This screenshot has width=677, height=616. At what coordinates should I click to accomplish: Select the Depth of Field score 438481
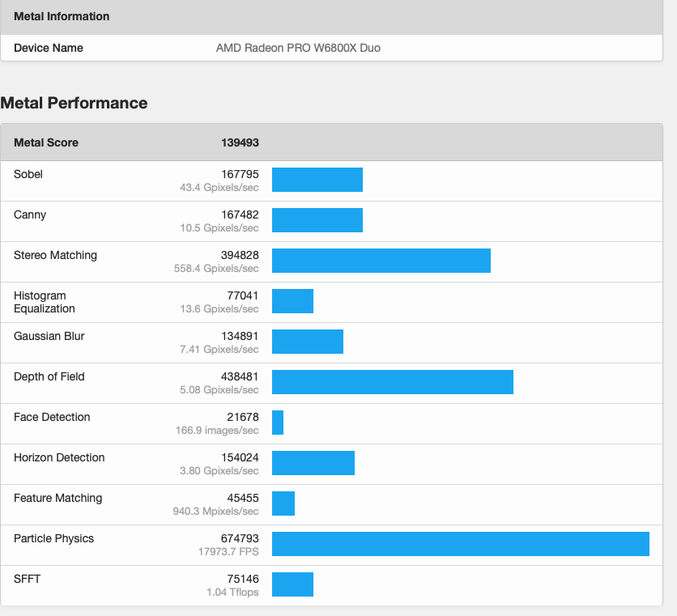click(x=240, y=377)
